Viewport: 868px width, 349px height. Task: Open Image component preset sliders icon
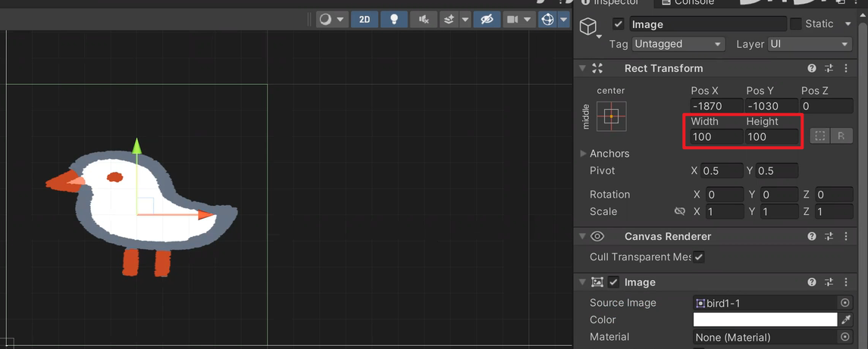829,282
